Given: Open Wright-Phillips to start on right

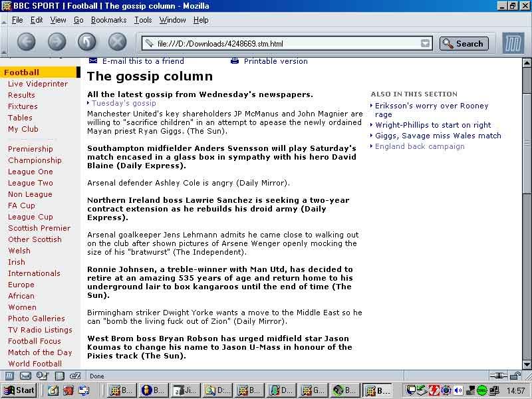Looking at the screenshot, I should 433,125.
